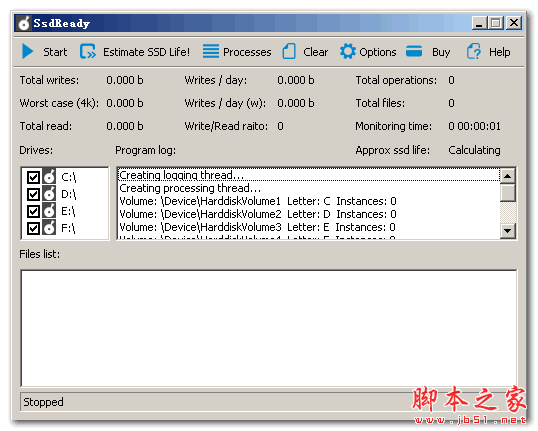Click the Estimate SSD Life! label
This screenshot has height=431, width=538.
147,52
